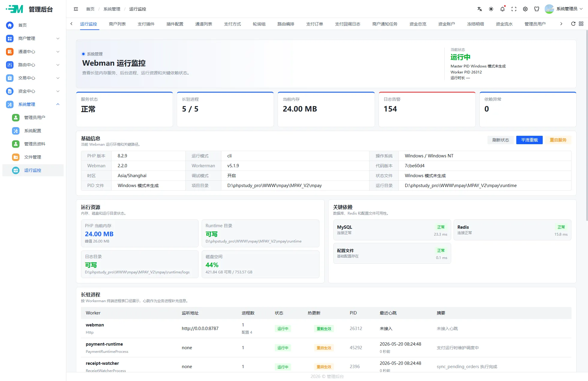This screenshot has width=588, height=381.
Task: Click the MySQL dependency card
Action: tap(392, 230)
